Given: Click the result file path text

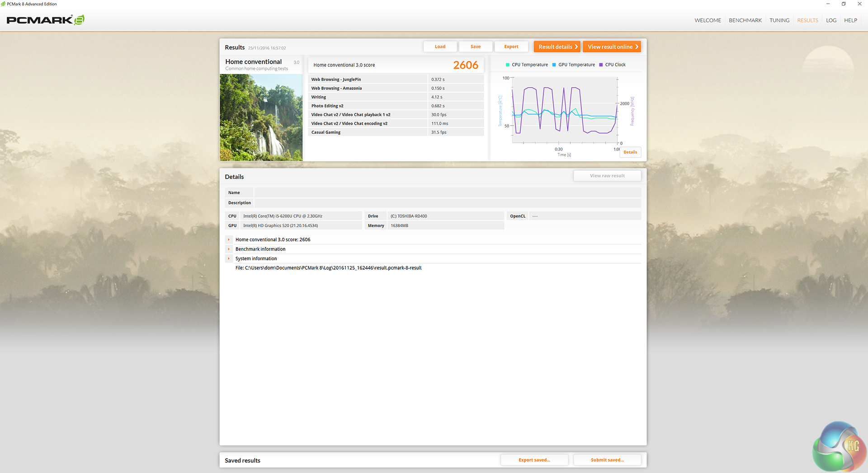Looking at the screenshot, I should pyautogui.click(x=329, y=268).
